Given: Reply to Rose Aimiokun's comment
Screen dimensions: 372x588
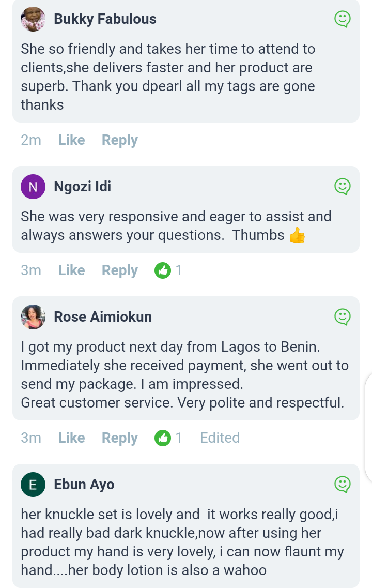Looking at the screenshot, I should pyautogui.click(x=119, y=438).
